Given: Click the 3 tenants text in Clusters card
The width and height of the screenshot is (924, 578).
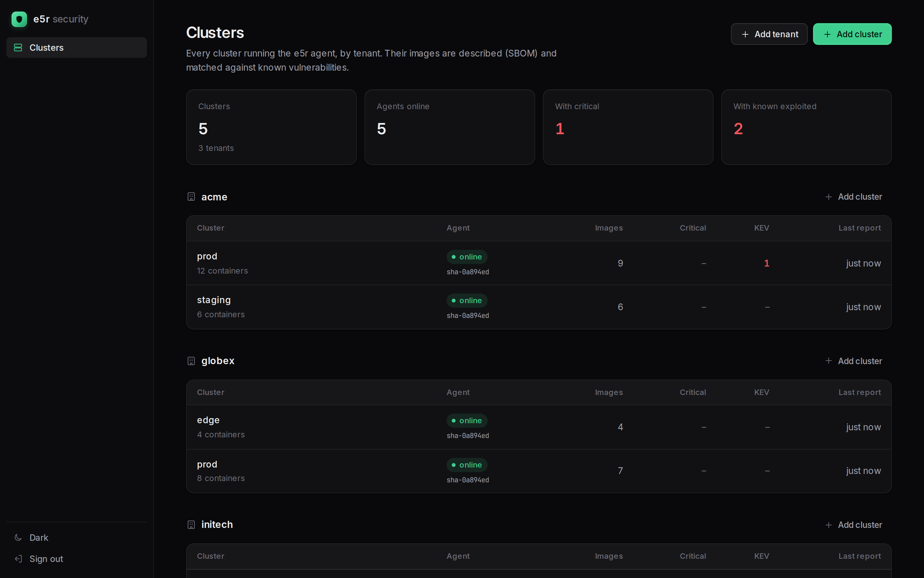Looking at the screenshot, I should pyautogui.click(x=216, y=148).
